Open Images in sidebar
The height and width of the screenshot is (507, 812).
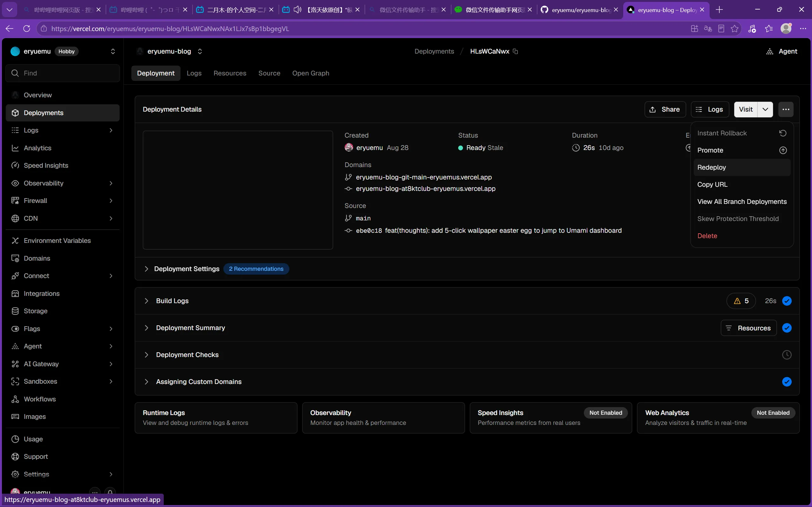[x=63, y=416]
